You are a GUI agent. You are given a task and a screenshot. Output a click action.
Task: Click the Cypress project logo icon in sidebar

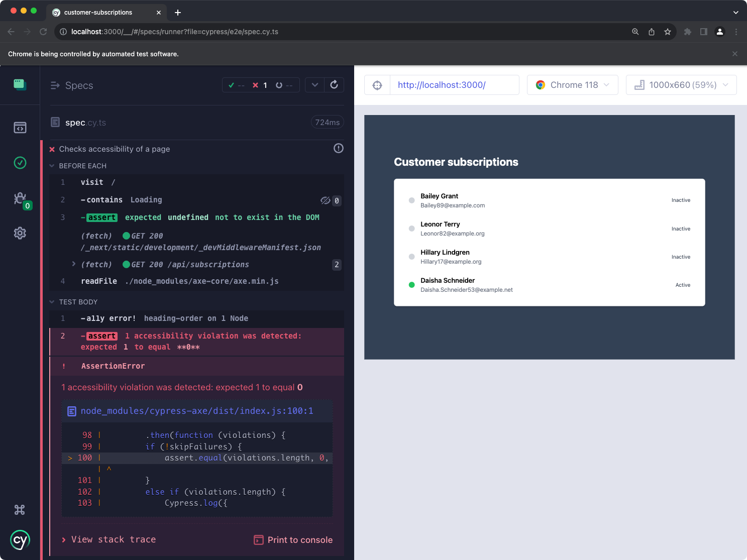[x=20, y=84]
